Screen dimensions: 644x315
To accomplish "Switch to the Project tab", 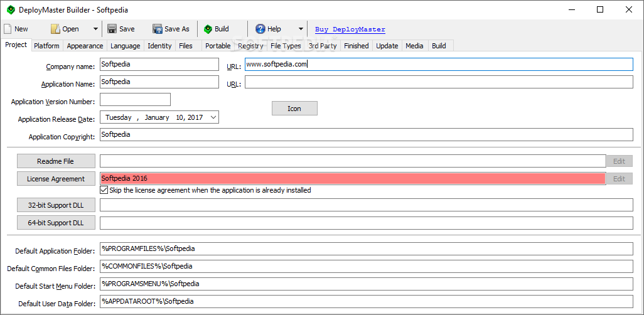I will click(16, 45).
